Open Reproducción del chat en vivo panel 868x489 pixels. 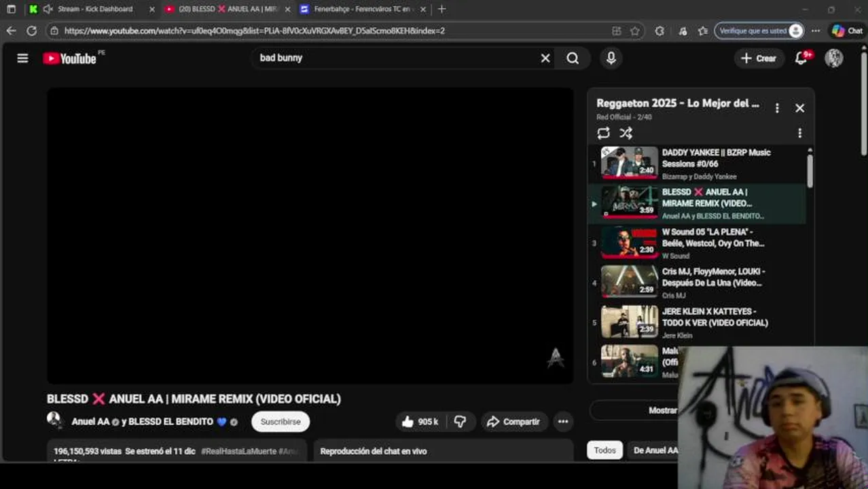tap(444, 451)
